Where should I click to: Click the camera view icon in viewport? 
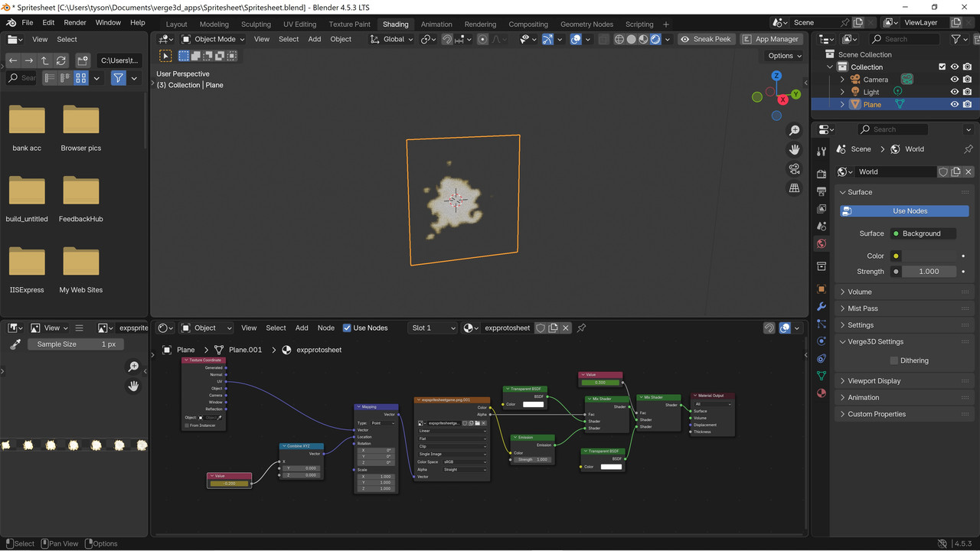[x=794, y=169]
